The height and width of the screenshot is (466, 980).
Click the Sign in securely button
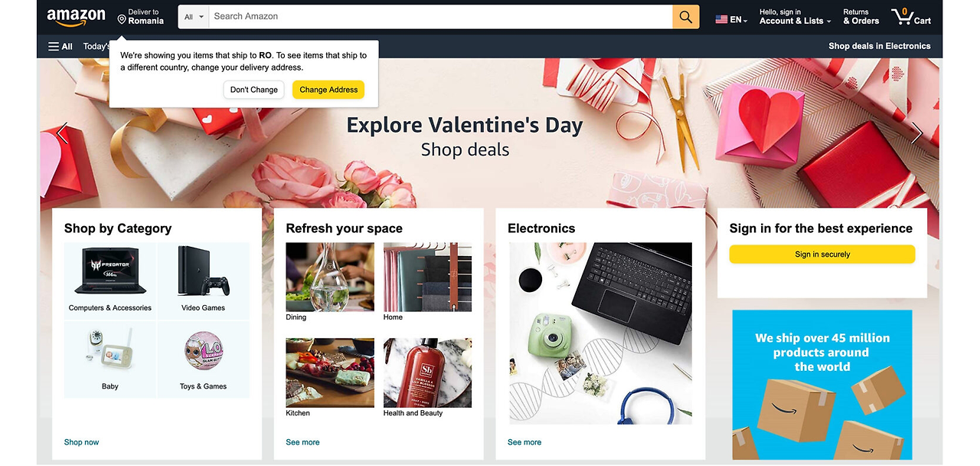[822, 254]
